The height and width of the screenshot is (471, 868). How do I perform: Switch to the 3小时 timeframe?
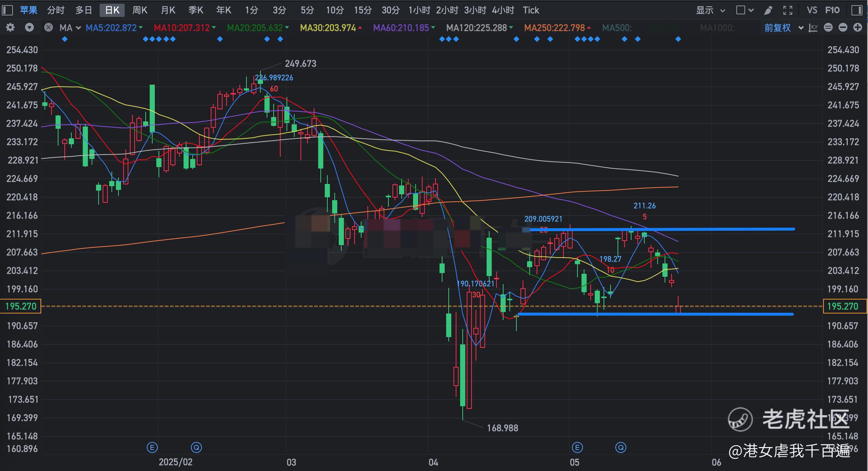(x=475, y=10)
